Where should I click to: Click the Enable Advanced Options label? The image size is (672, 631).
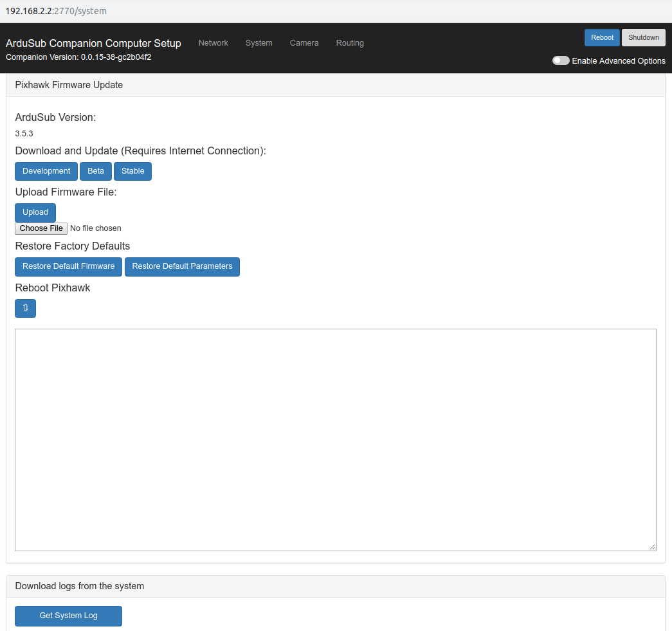(x=619, y=61)
